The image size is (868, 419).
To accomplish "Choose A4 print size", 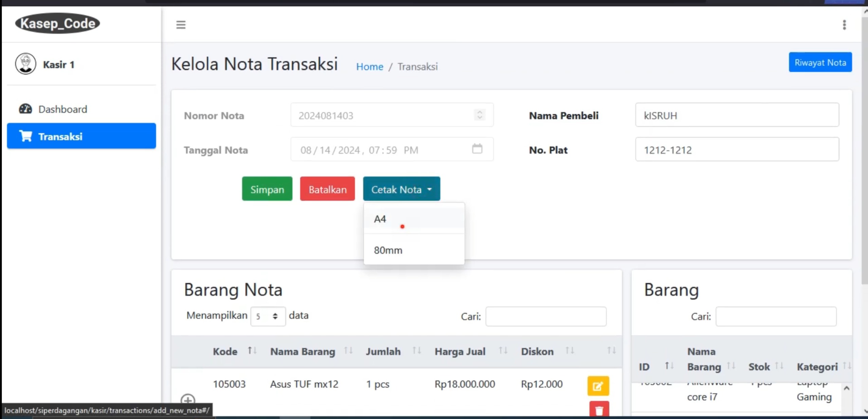I will pos(414,219).
